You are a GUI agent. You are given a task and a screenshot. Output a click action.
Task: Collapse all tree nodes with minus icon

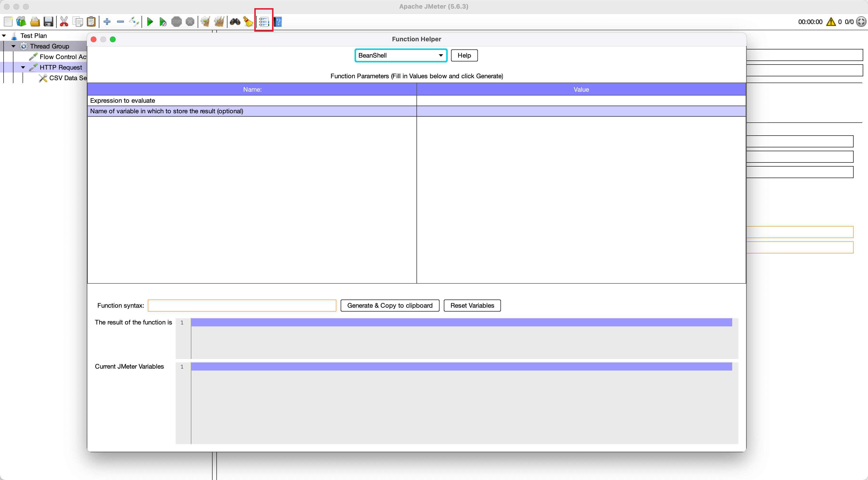pos(120,22)
